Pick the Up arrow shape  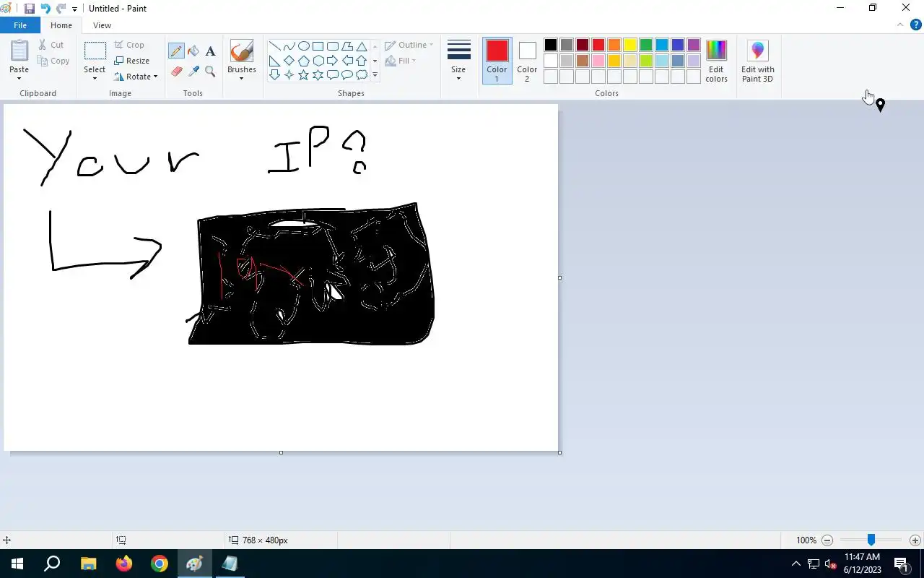(361, 61)
